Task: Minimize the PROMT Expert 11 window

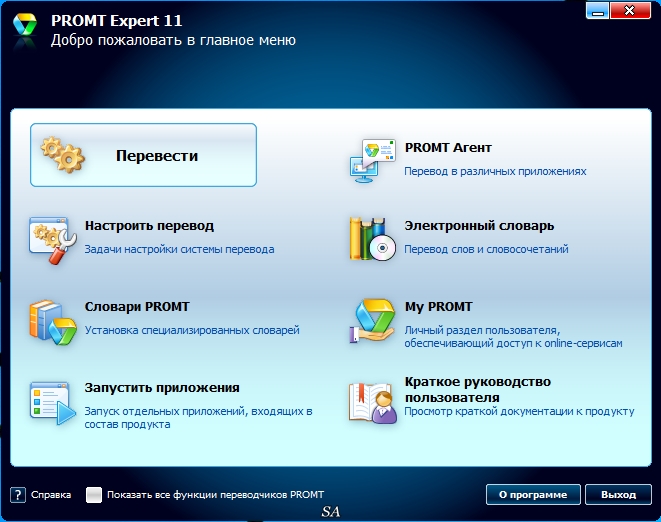Action: (597, 11)
